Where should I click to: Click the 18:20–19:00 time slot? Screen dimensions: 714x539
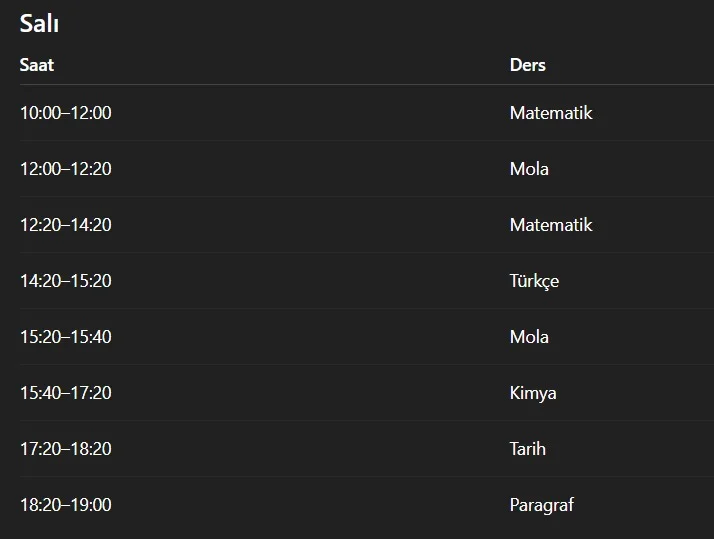(x=66, y=505)
